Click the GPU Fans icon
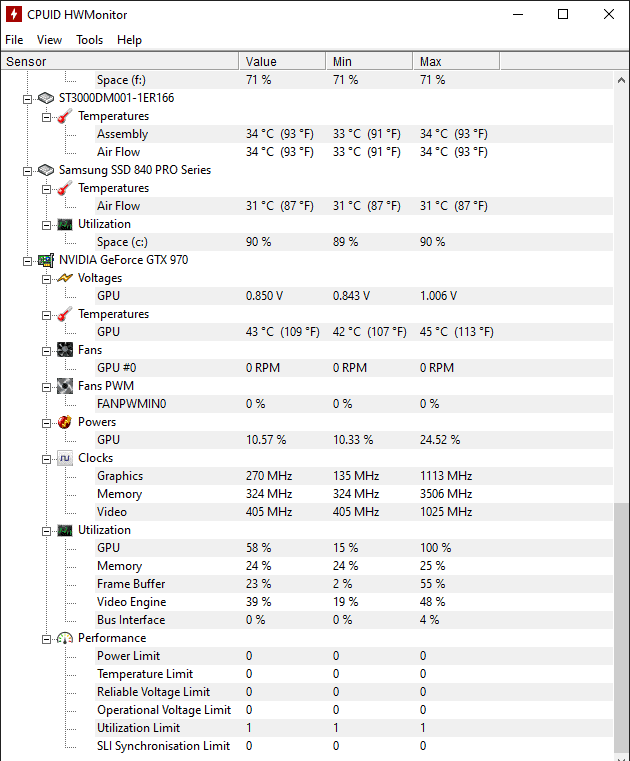630x761 pixels. [x=65, y=350]
